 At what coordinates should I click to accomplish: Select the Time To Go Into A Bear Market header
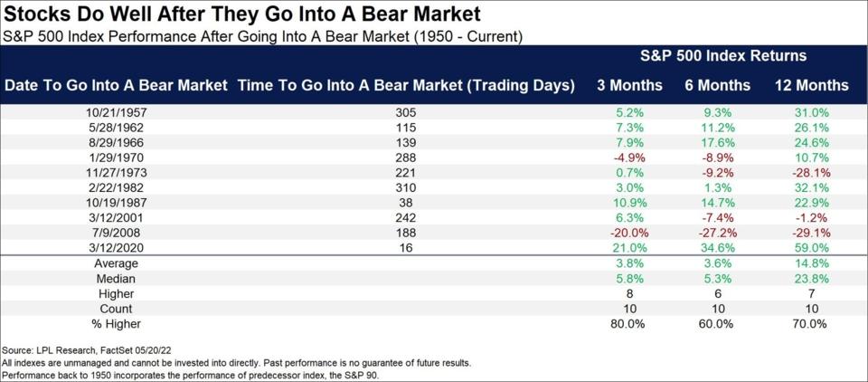point(406,85)
